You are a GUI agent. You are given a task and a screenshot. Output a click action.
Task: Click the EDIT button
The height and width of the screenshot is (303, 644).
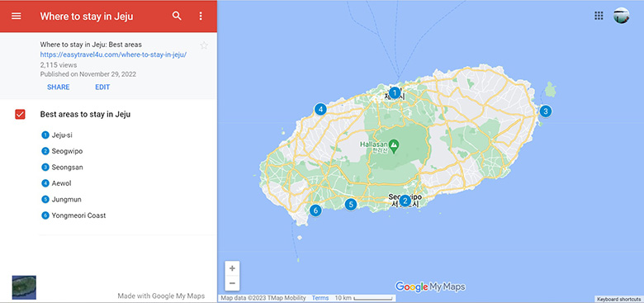click(x=102, y=87)
